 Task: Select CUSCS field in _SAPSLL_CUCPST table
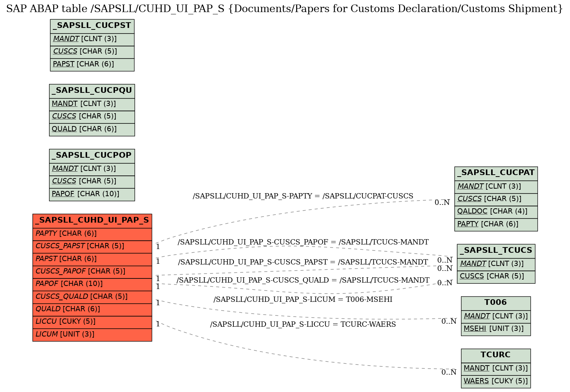tap(92, 52)
